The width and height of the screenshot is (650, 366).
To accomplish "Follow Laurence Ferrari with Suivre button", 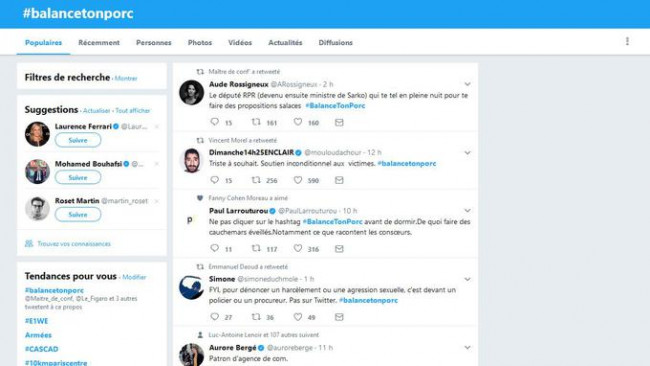I will pyautogui.click(x=78, y=140).
